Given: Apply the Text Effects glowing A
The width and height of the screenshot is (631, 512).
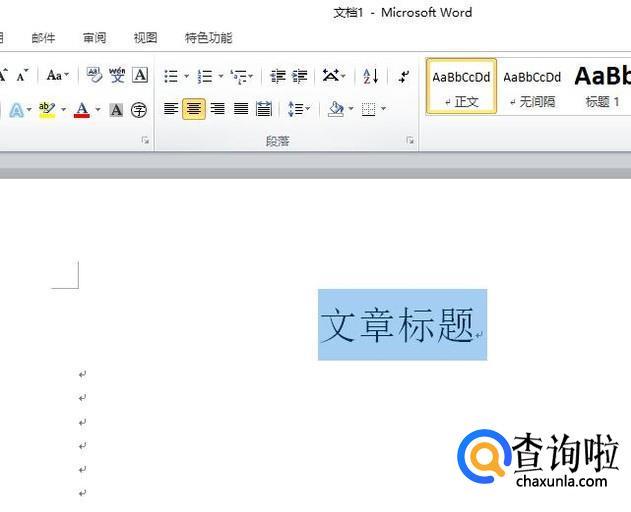Looking at the screenshot, I should (16, 109).
